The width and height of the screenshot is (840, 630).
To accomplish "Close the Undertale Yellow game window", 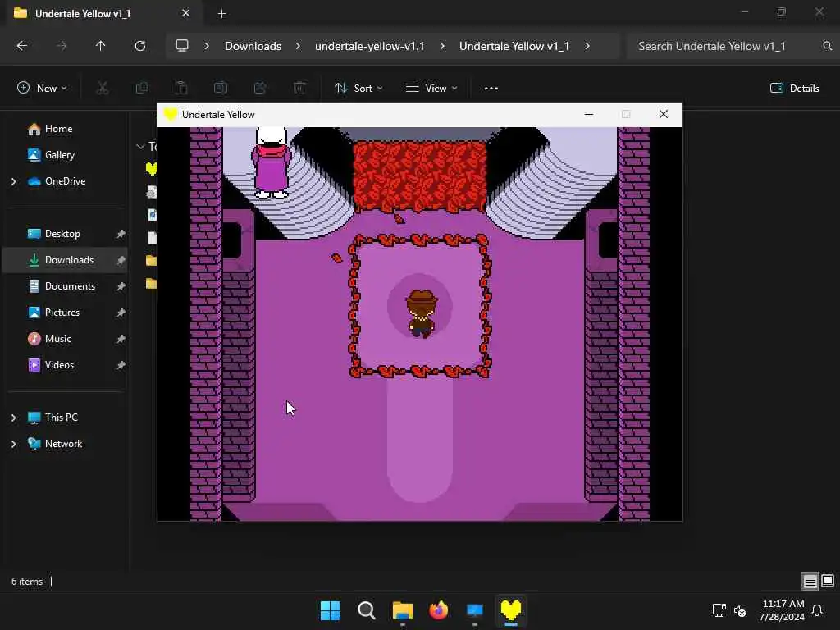I will coord(663,114).
